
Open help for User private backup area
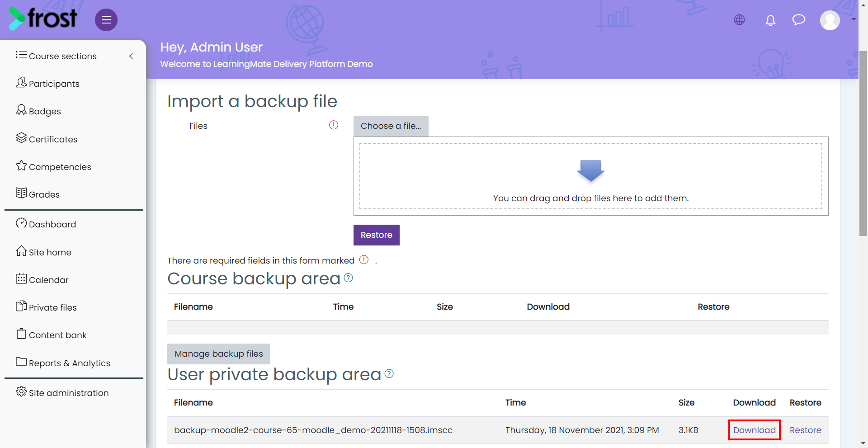[x=389, y=374]
